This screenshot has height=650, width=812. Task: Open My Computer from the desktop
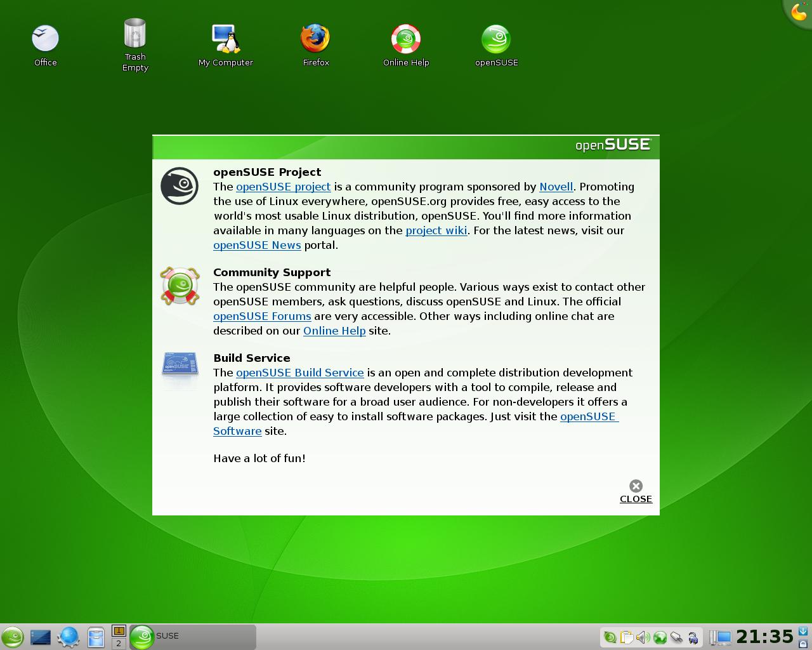coord(225,39)
